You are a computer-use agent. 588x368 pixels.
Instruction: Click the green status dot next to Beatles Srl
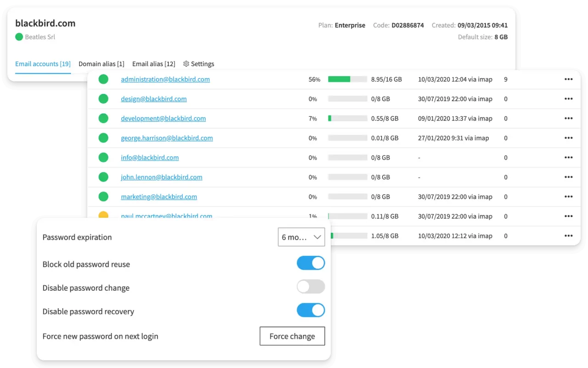click(x=19, y=37)
